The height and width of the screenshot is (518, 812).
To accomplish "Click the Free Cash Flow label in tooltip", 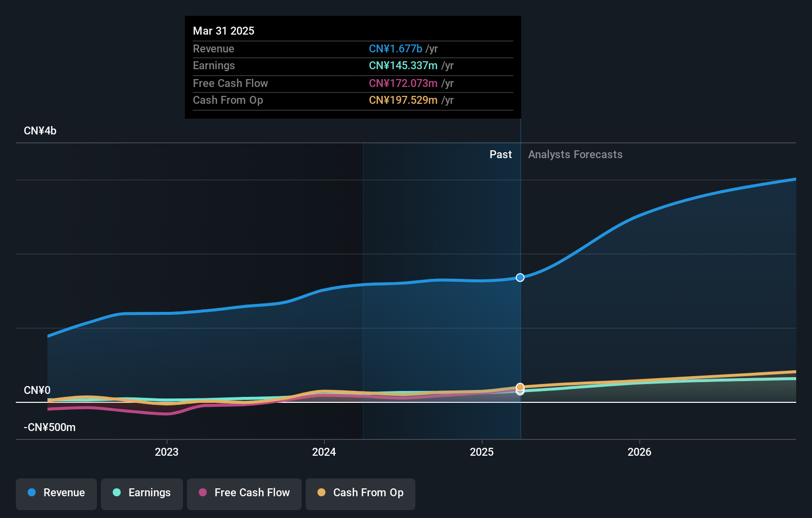I will 230,83.
